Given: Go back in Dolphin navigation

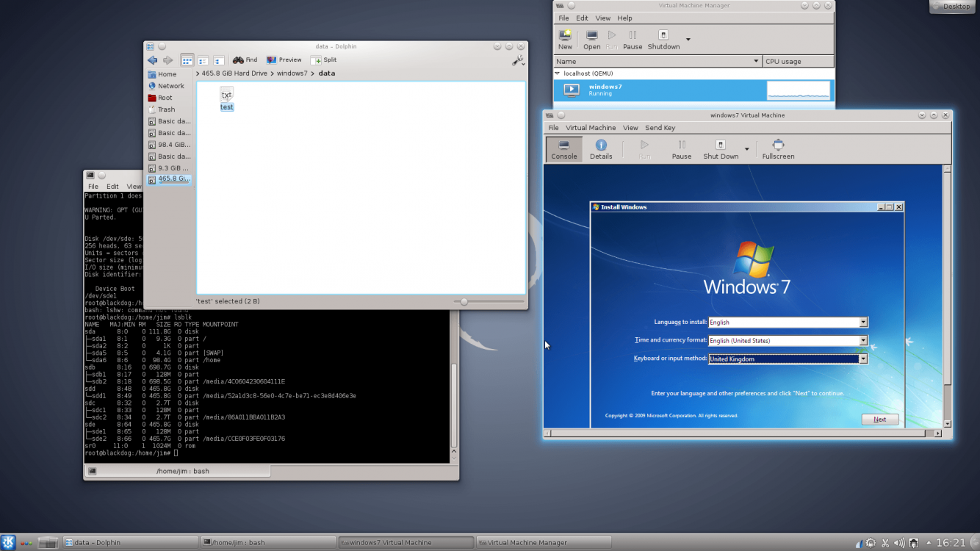Looking at the screenshot, I should 152,60.
